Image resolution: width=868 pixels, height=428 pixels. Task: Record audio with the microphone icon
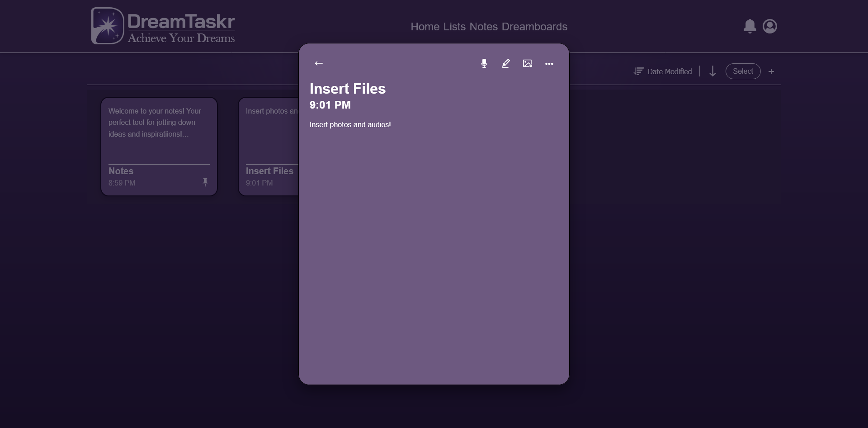coord(484,63)
